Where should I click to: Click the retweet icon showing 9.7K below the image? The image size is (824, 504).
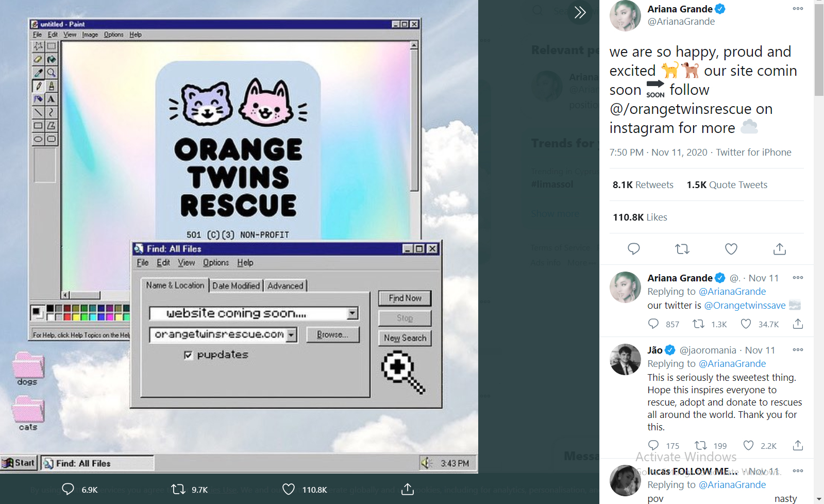tap(178, 489)
